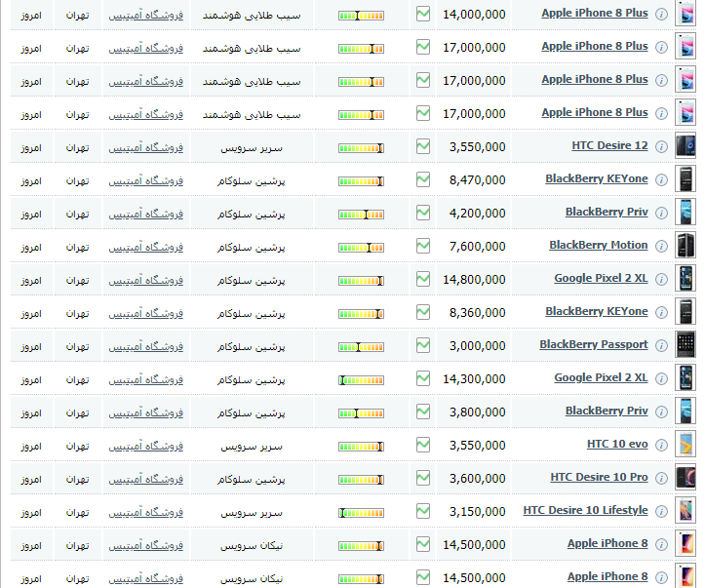Click the BlackBerry Passport phone thumbnail

(686, 345)
